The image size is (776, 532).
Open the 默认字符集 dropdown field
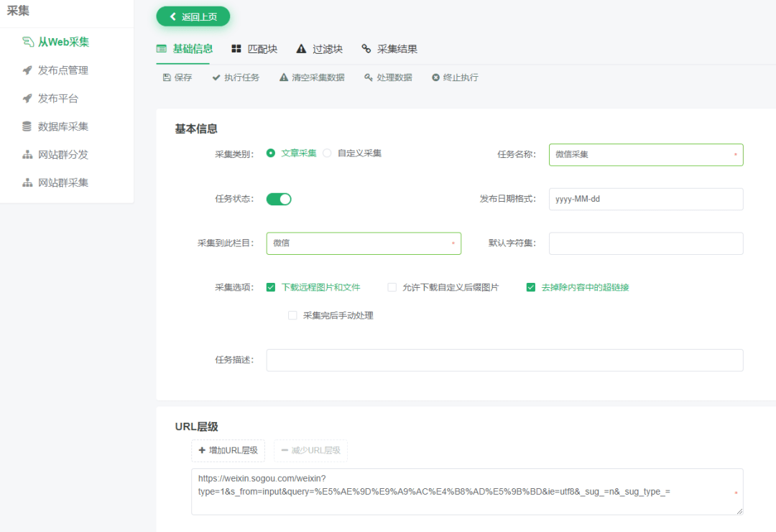tap(646, 243)
